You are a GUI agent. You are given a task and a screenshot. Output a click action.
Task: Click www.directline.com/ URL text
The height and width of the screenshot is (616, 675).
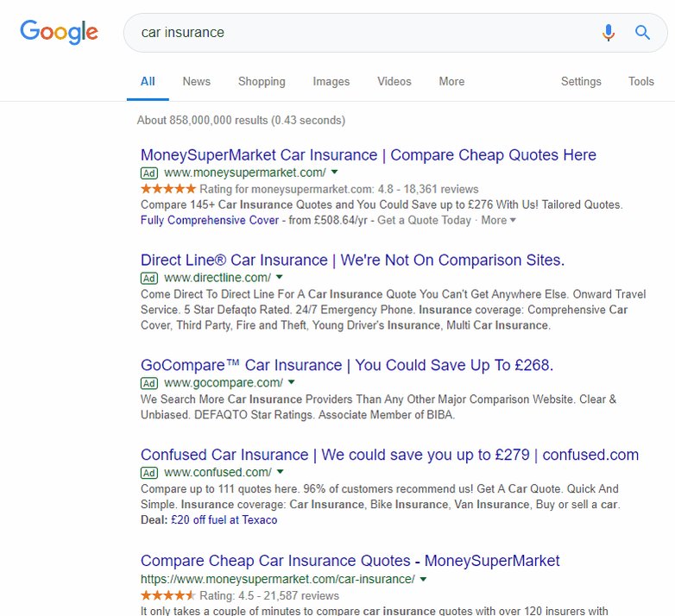click(218, 278)
